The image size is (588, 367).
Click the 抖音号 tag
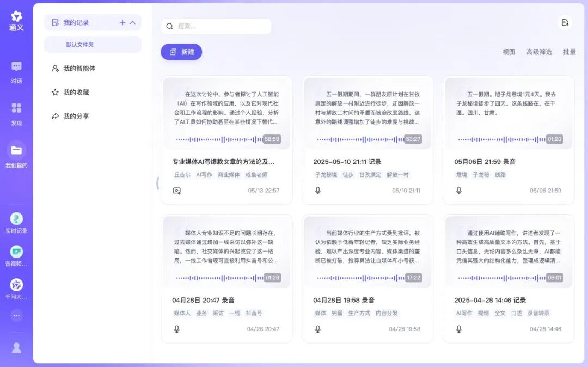coord(254,313)
